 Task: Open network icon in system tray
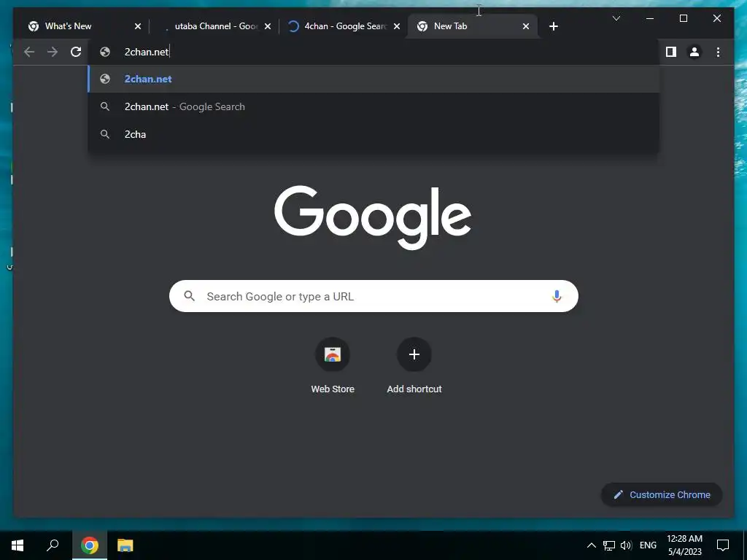[x=609, y=545]
